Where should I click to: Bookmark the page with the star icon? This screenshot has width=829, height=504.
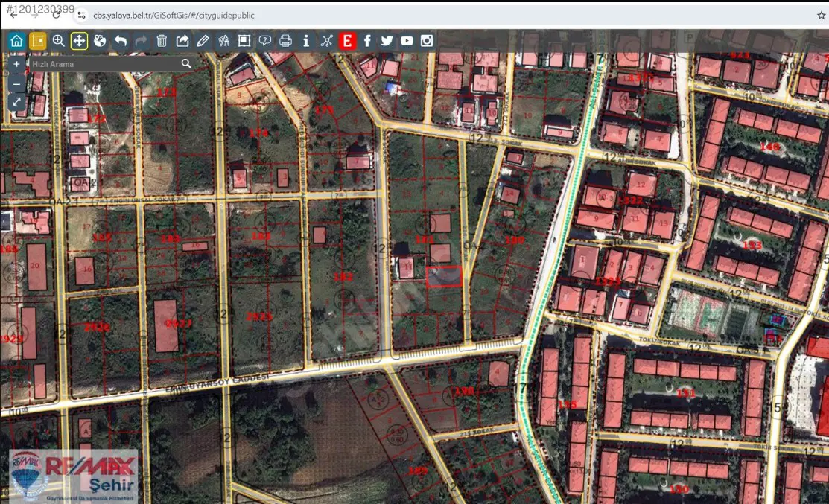coord(821,16)
